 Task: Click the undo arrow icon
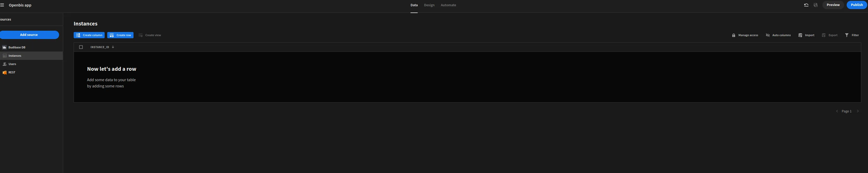pyautogui.click(x=806, y=5)
